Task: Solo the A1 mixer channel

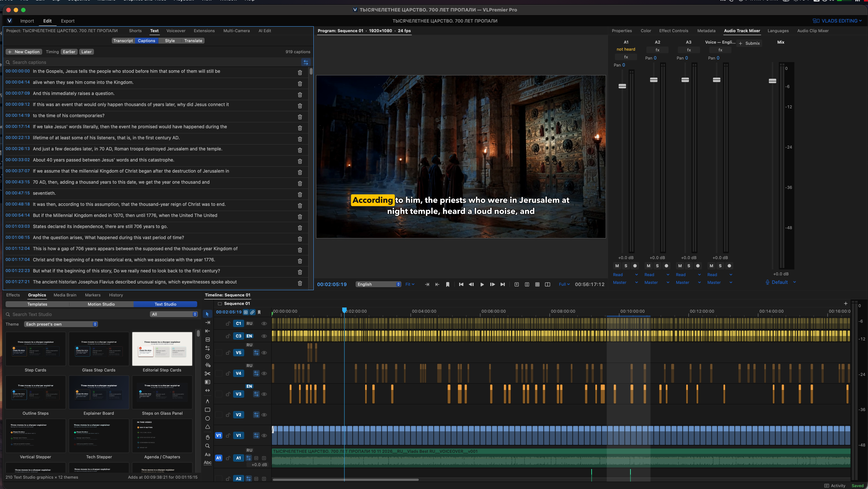Action: (626, 266)
